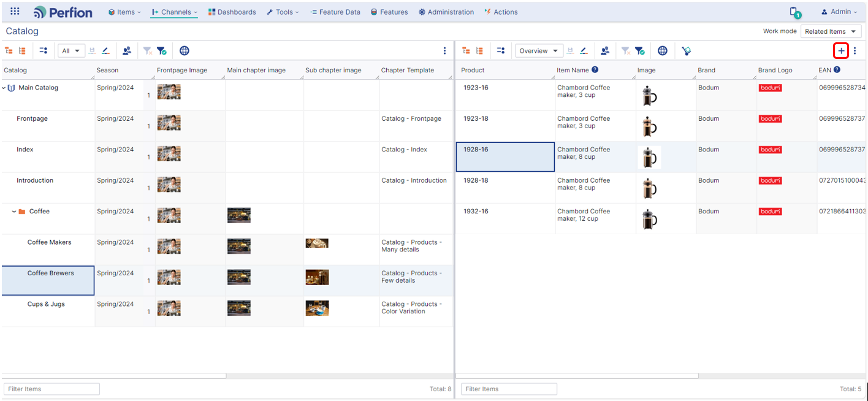Image resolution: width=868 pixels, height=401 pixels.
Task: Click the Bodum logo for product 1923-16
Action: [x=771, y=88]
